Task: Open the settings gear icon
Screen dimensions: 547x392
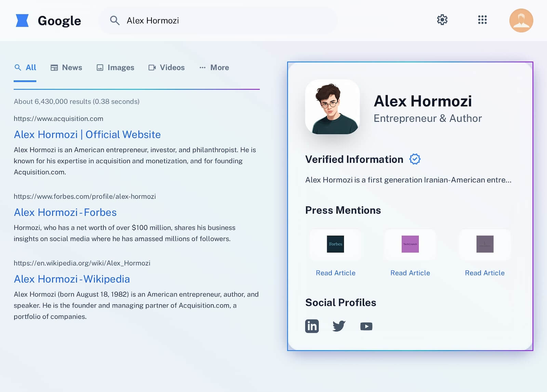Action: point(442,20)
